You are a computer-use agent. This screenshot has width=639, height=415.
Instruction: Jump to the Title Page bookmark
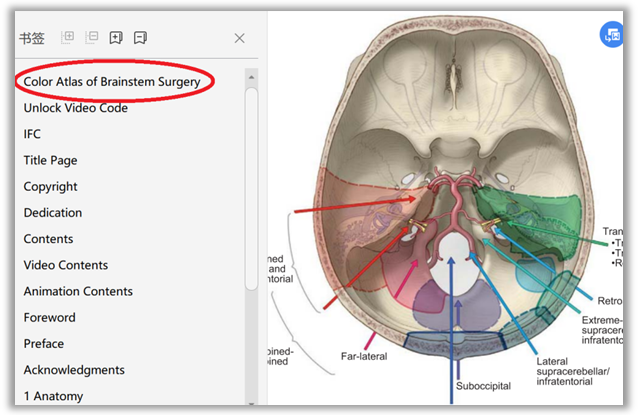[51, 160]
